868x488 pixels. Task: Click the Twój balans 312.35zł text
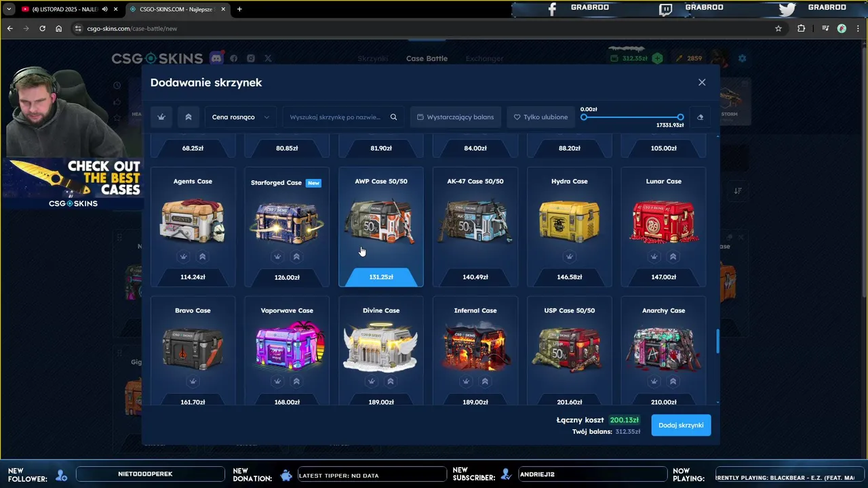(x=606, y=431)
